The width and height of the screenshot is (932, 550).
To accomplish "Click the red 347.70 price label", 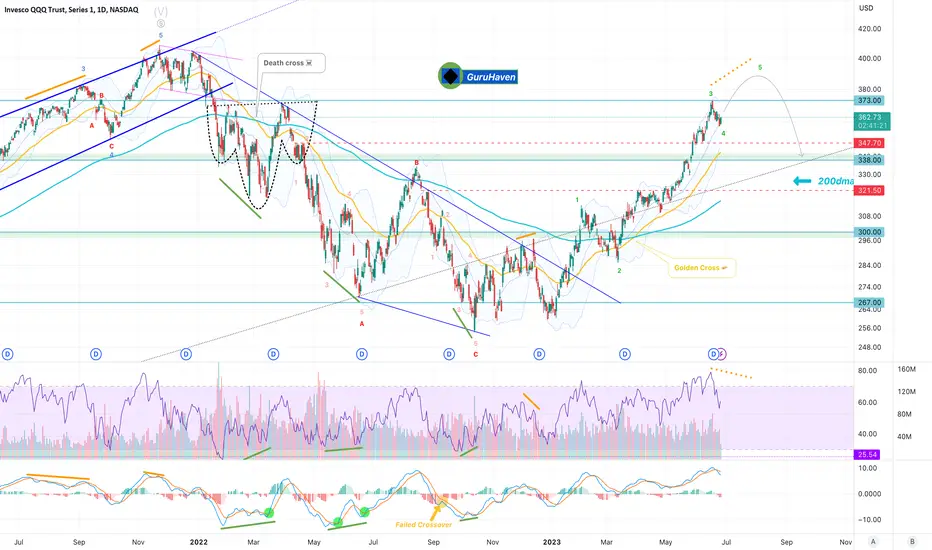I will pyautogui.click(x=870, y=143).
